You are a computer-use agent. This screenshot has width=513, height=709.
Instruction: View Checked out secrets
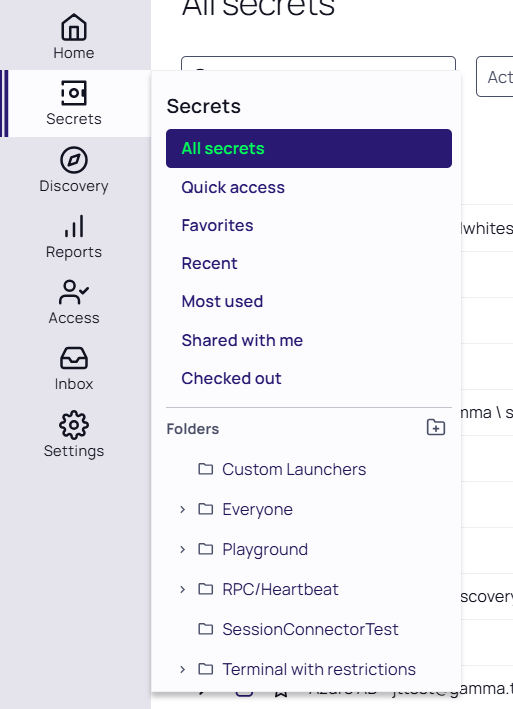pos(231,378)
